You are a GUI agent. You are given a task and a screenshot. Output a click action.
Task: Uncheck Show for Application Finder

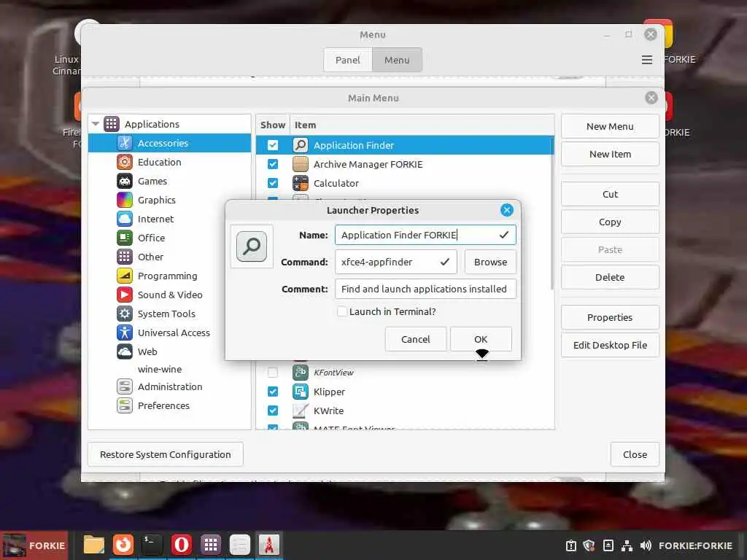click(x=273, y=145)
